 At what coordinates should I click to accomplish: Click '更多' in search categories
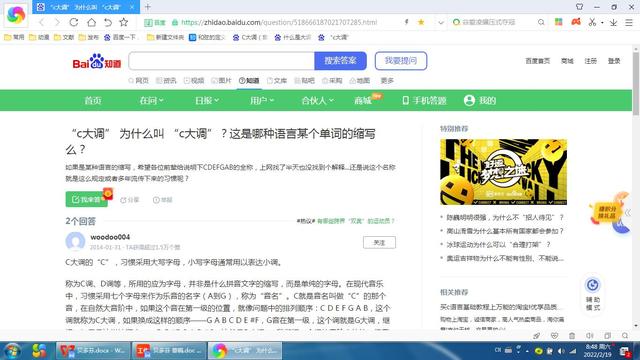point(387,81)
